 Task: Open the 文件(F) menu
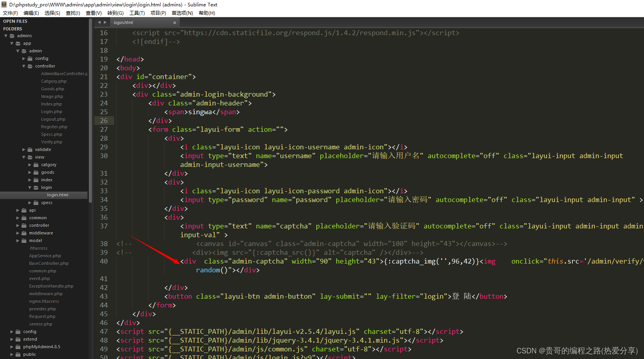tap(10, 13)
